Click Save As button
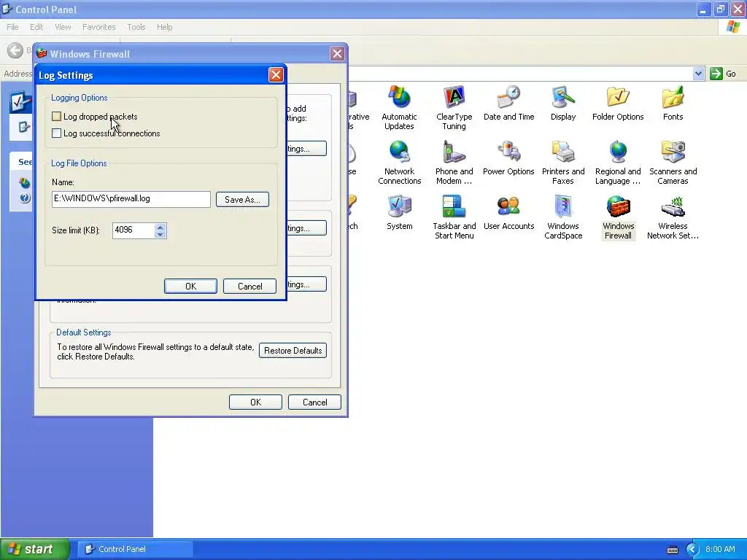Image resolution: width=747 pixels, height=560 pixels. (x=242, y=200)
